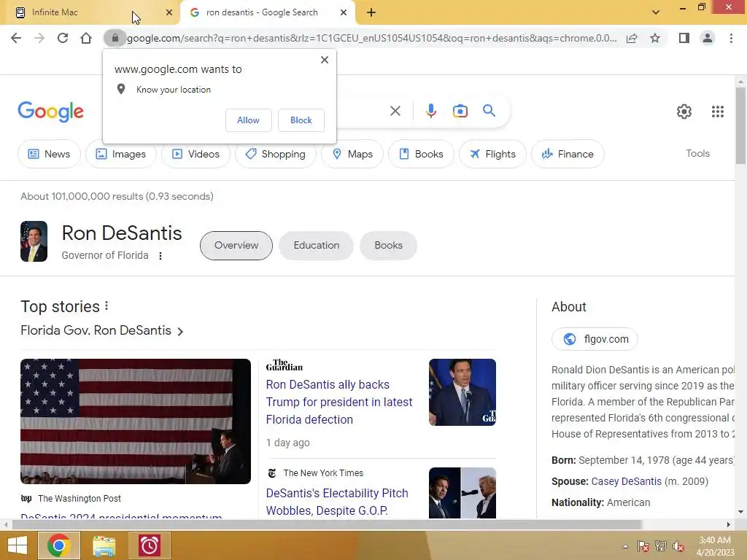Open a new browser tab
Screen dimensions: 747x560
coord(371,12)
